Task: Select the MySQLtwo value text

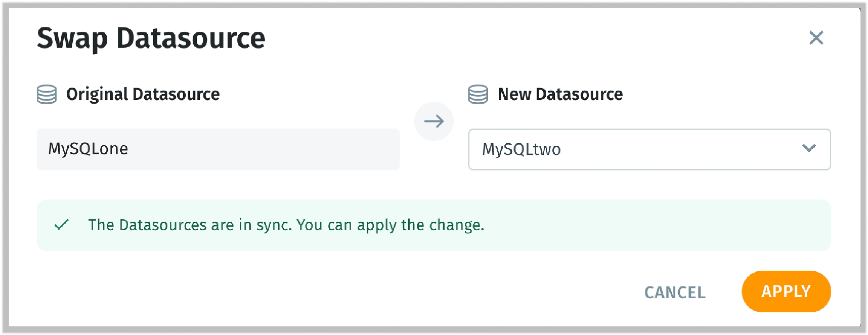Action: tap(521, 149)
